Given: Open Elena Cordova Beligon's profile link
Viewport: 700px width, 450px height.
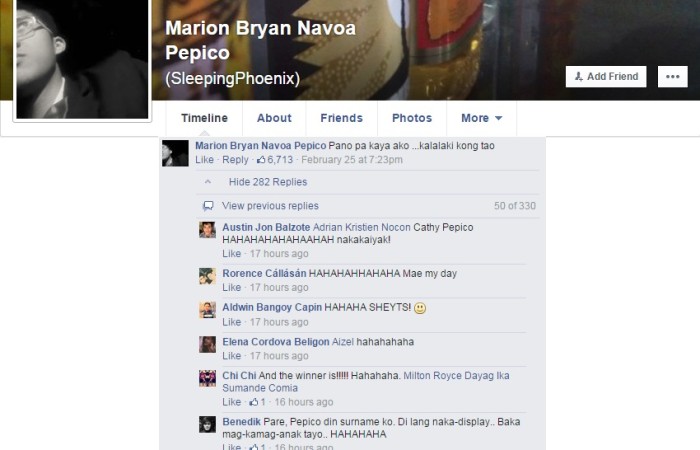Looking at the screenshot, I should point(275,342).
